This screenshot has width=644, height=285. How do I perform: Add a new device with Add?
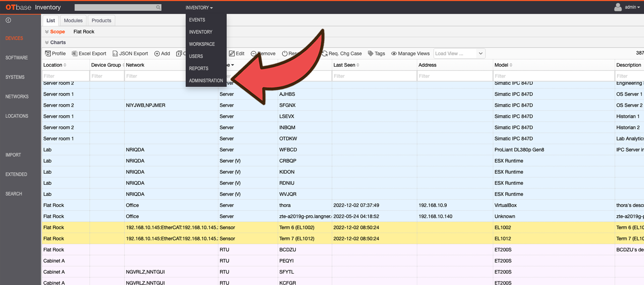pos(162,54)
